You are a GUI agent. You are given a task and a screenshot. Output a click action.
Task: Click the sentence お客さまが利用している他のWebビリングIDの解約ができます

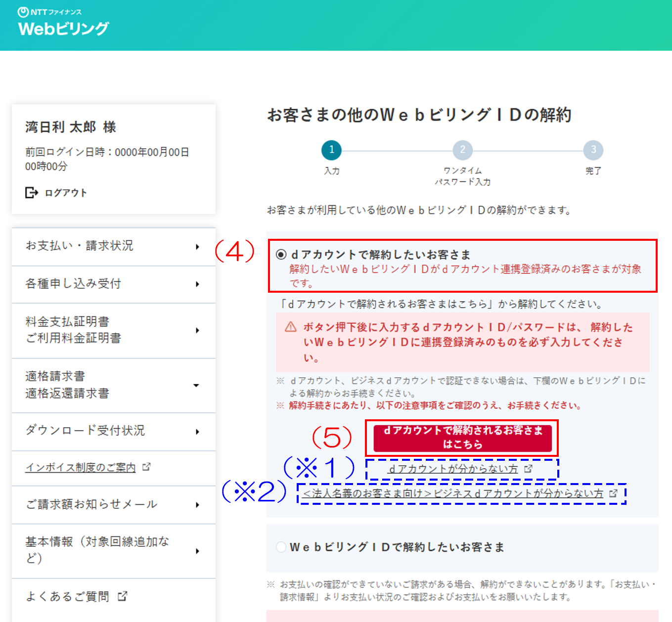coord(419,210)
